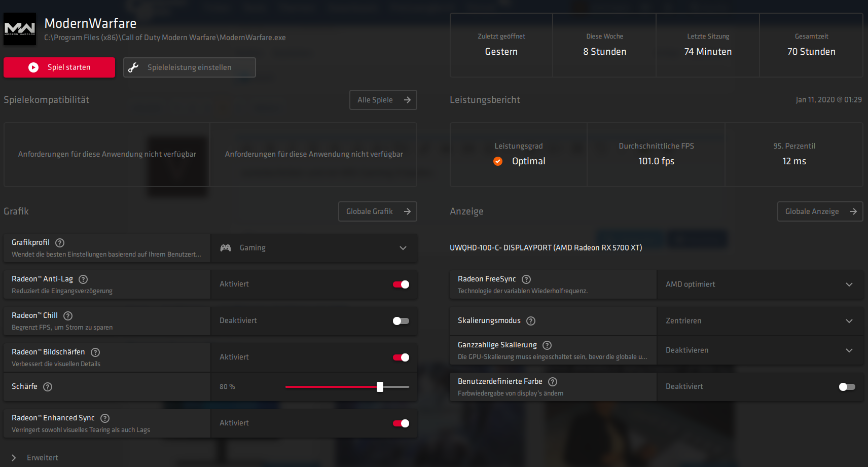
Task: Click the arrow icon in Globale Grafik
Action: click(x=407, y=211)
